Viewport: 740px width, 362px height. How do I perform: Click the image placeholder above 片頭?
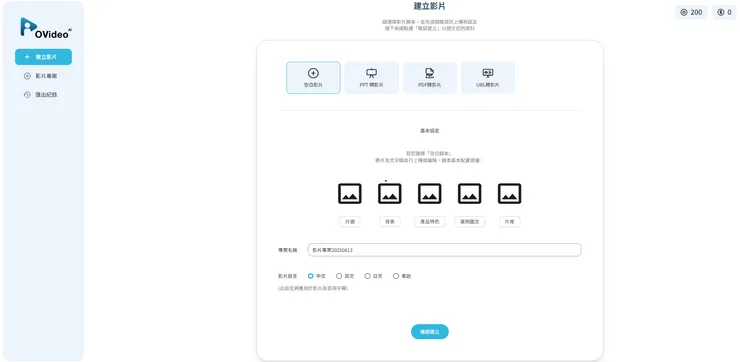tap(350, 194)
